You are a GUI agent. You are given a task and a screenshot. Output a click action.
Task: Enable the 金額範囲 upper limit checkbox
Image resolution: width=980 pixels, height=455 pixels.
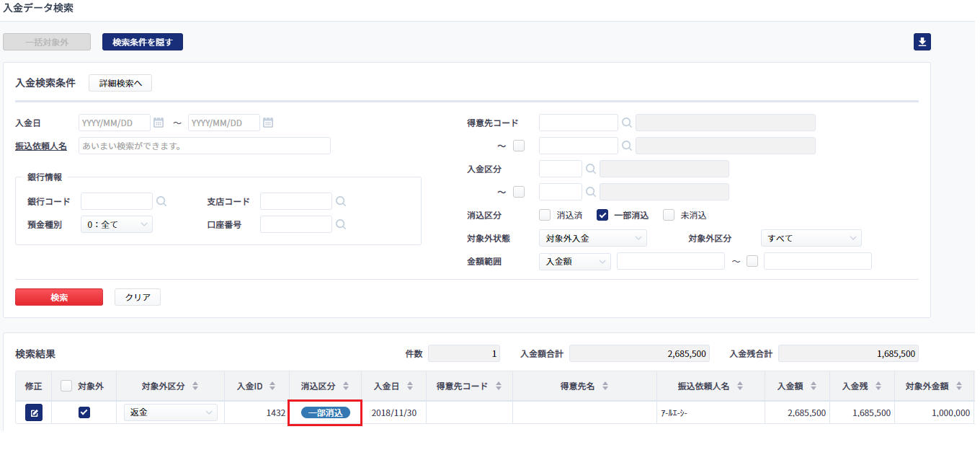753,261
